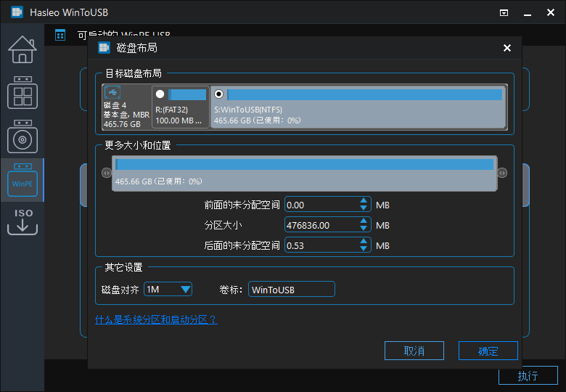Increase the partition size value
Image resolution: width=566 pixels, height=392 pixels.
[x=364, y=221]
